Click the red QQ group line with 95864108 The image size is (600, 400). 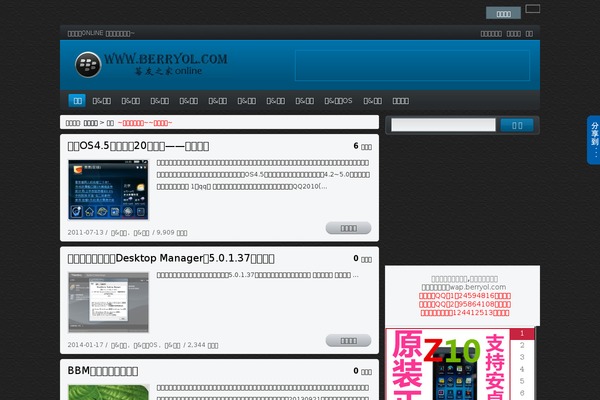click(465, 304)
